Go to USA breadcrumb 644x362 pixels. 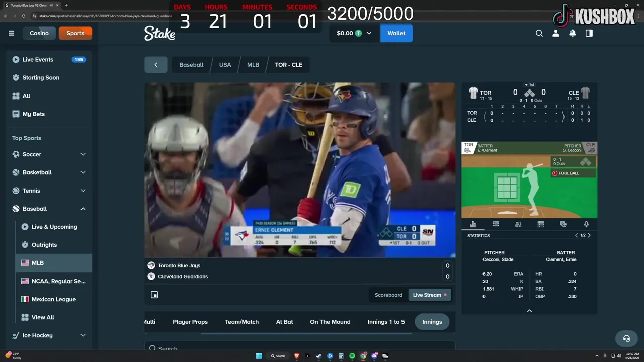(x=225, y=65)
